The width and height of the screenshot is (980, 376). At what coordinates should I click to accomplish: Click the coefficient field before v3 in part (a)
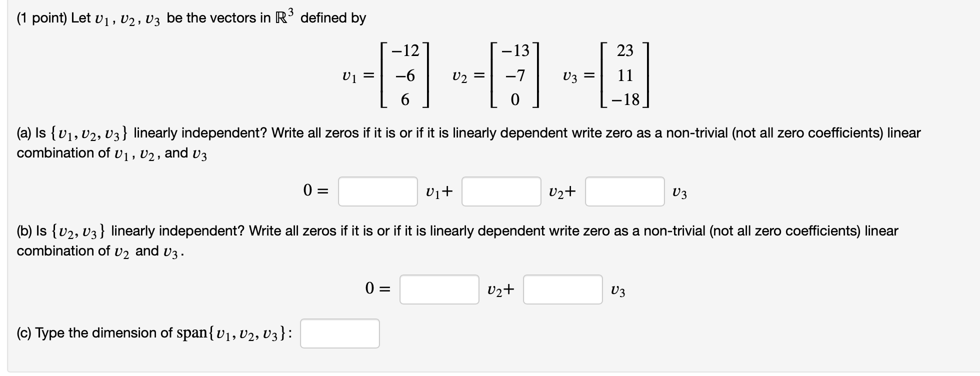tap(624, 191)
